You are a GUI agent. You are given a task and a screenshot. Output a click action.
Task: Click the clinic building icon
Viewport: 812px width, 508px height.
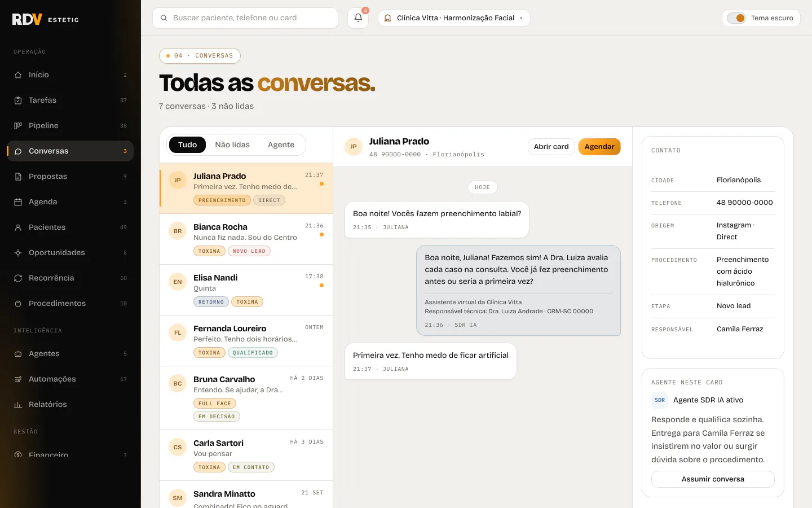tap(387, 18)
